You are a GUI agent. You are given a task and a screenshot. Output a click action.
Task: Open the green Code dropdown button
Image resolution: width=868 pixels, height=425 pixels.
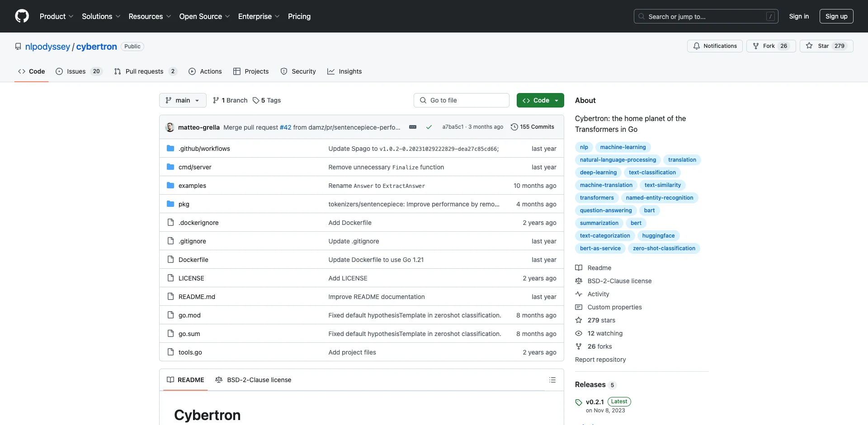click(540, 100)
